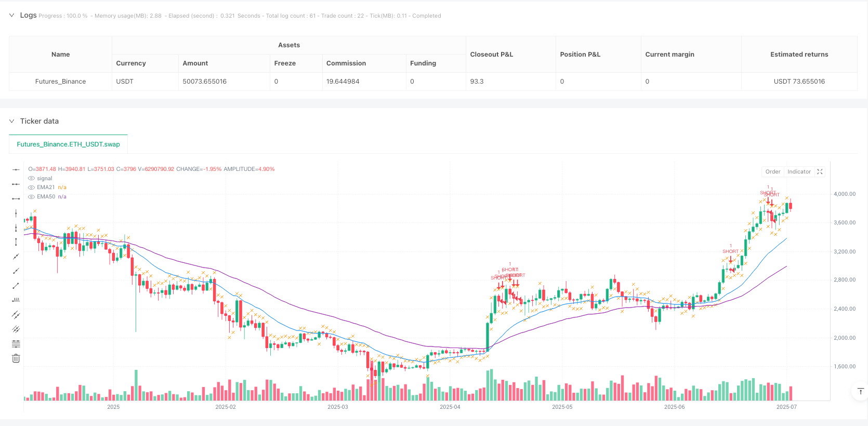Click the scroll-to-top arrow button
The image size is (868, 426).
pos(860,391)
